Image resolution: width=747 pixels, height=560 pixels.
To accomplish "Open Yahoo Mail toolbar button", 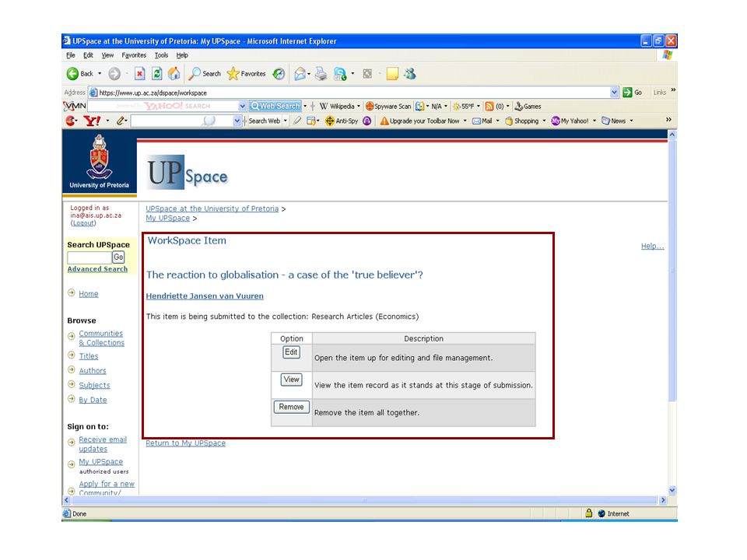I will point(482,121).
